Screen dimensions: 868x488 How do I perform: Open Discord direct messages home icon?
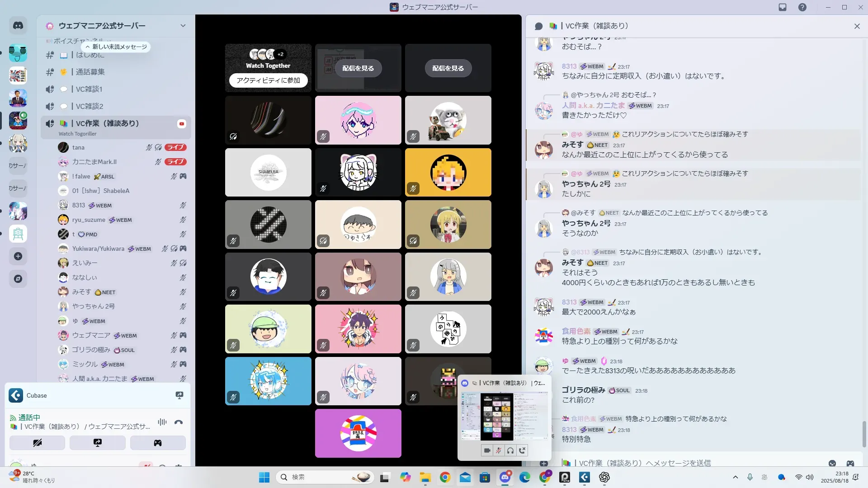click(x=18, y=26)
